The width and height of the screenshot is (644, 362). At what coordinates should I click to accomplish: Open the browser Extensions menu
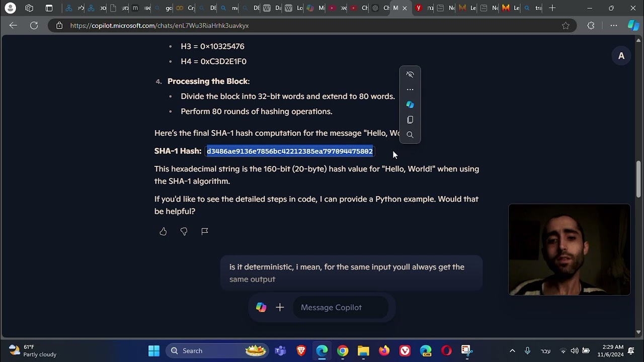pyautogui.click(x=591, y=26)
